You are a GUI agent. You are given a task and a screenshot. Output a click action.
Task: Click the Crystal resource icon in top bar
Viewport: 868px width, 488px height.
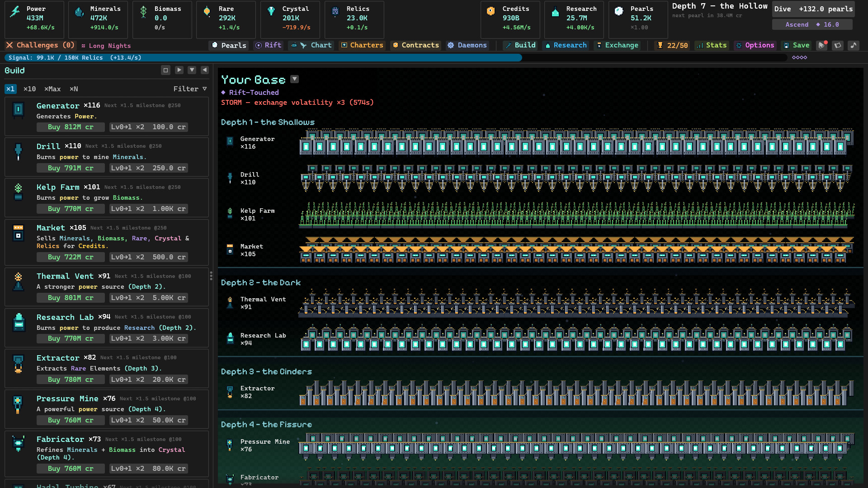pyautogui.click(x=271, y=11)
